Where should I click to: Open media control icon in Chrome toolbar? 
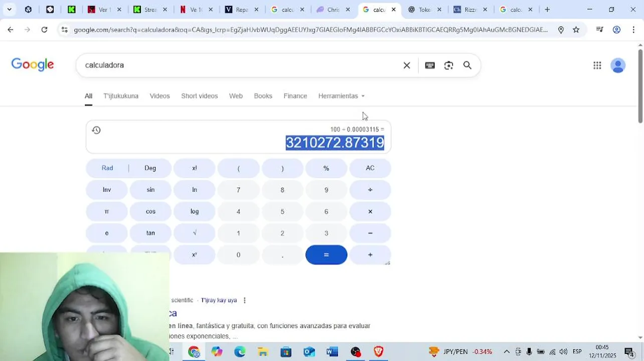pyautogui.click(x=599, y=30)
